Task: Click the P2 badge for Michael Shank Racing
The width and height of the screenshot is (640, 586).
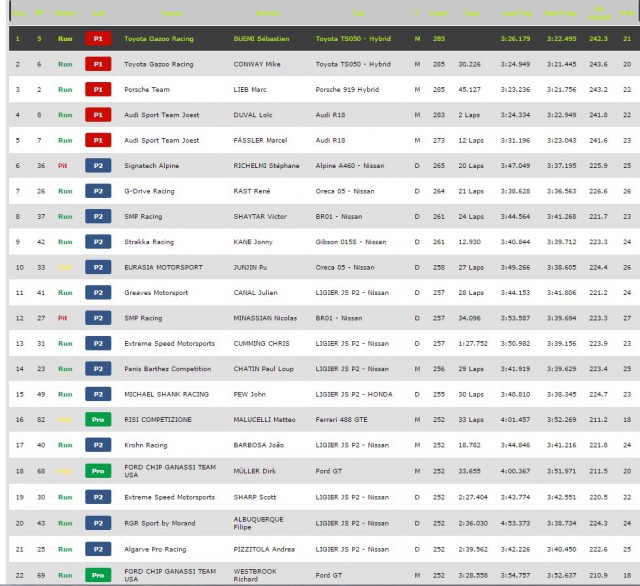Action: point(98,394)
